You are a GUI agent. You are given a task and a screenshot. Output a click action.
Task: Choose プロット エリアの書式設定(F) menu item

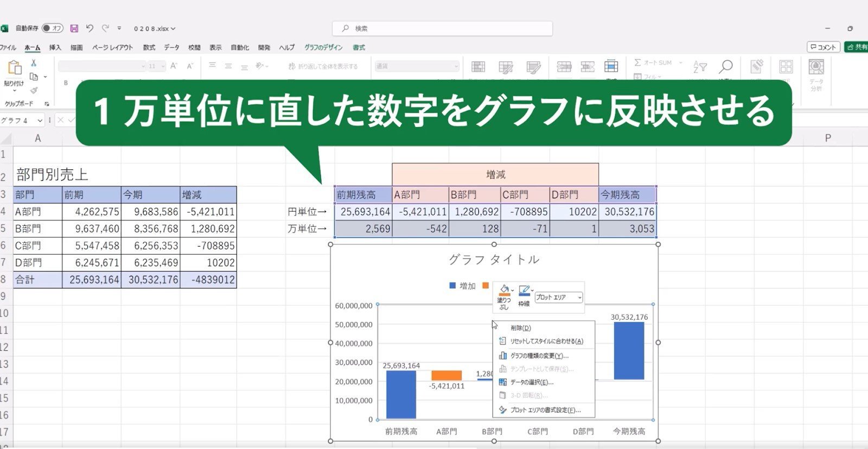544,410
